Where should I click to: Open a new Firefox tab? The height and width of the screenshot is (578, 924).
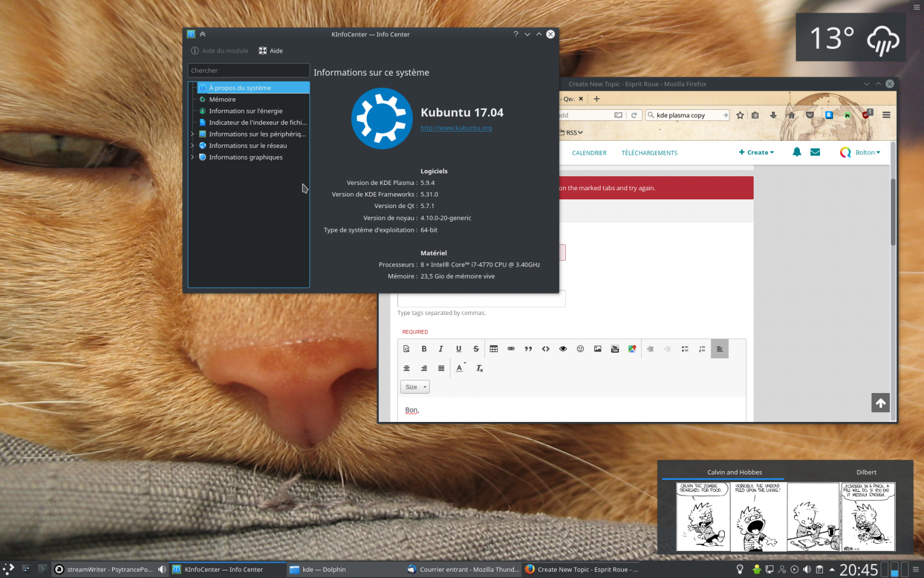pyautogui.click(x=597, y=99)
